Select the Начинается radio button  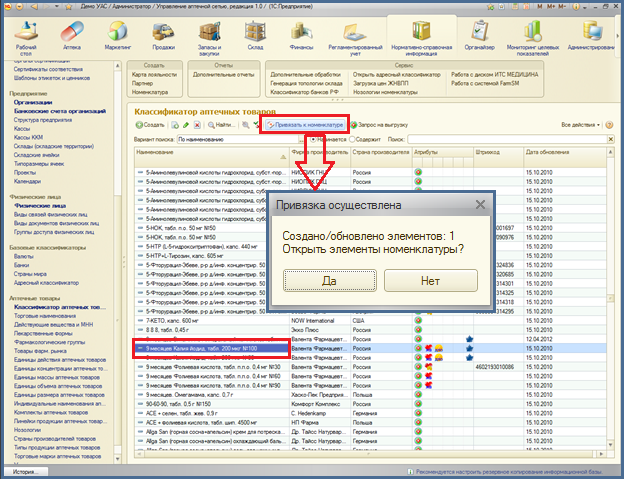click(x=314, y=140)
